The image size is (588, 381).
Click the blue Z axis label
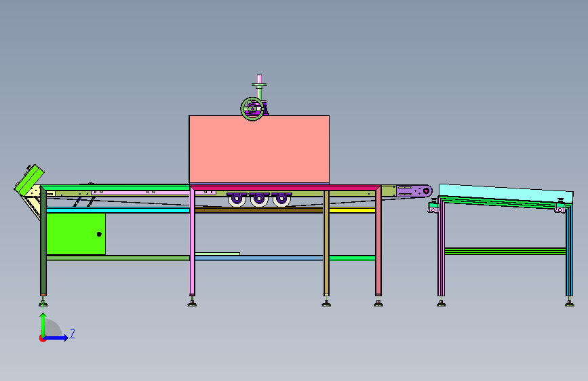coord(73,334)
